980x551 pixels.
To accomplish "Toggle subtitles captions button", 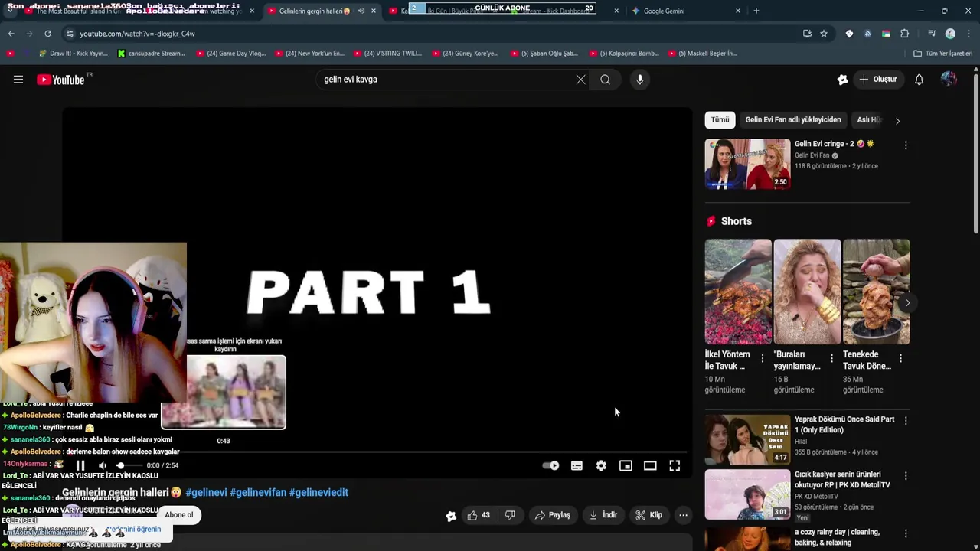I will 577,465.
